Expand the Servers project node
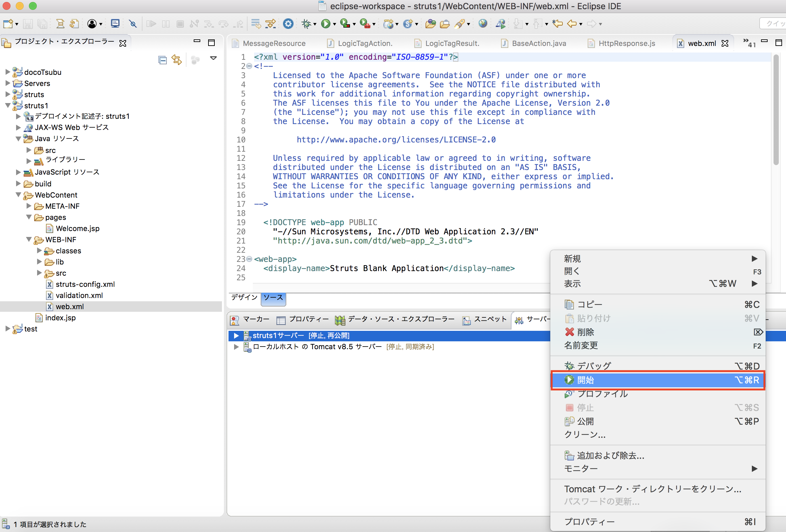Viewport: 786px width, 532px height. tap(7, 83)
